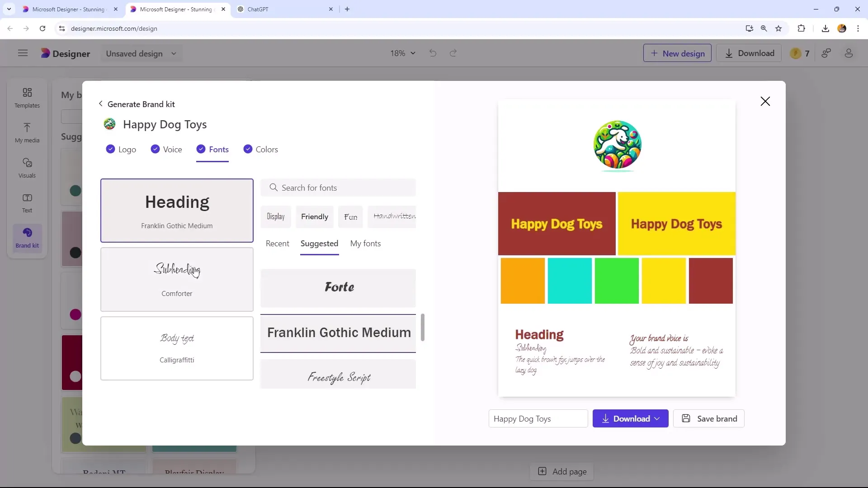Select the Fonts step tab
The image size is (868, 488).
212,150
